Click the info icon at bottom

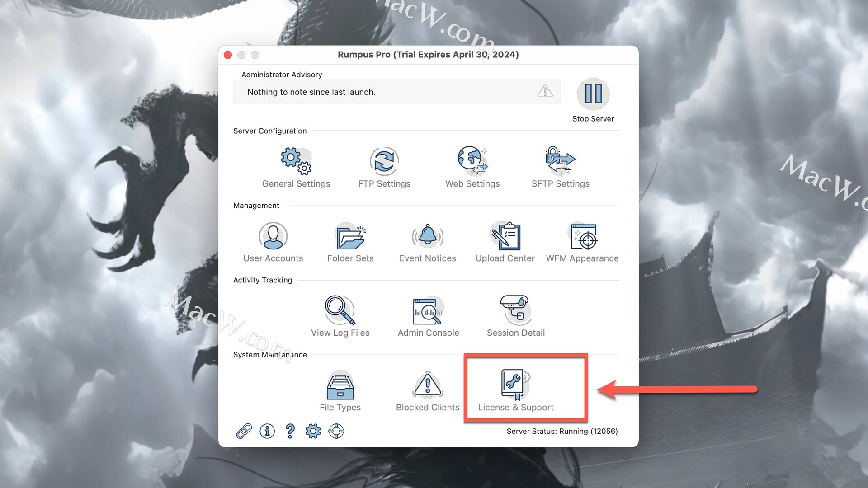click(x=267, y=431)
